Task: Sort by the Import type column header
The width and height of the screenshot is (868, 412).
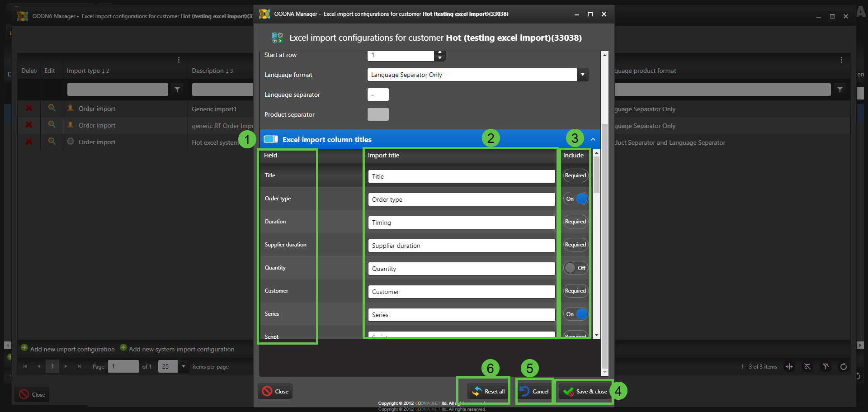Action: 84,71
